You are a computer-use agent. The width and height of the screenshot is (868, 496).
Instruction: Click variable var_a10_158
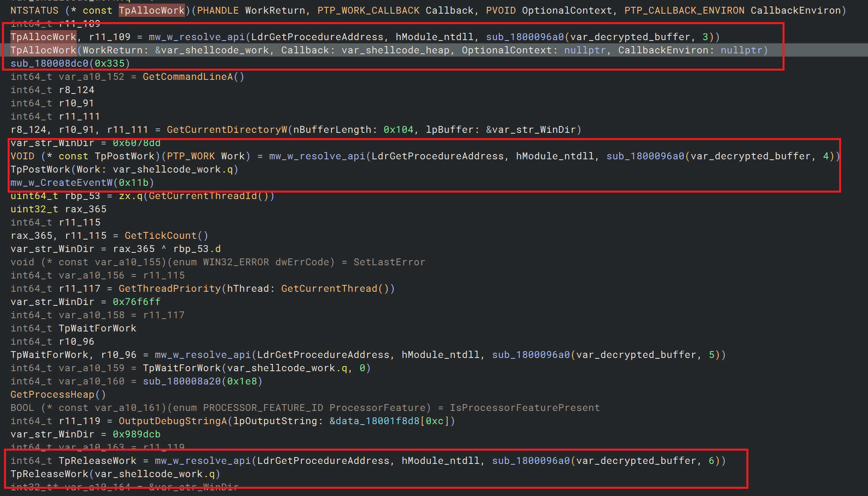[91, 315]
